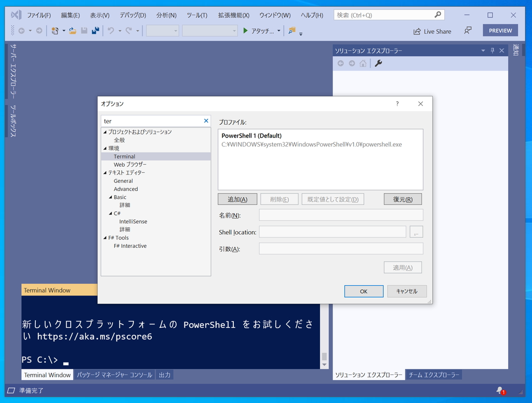This screenshot has height=403, width=532.
Task: Start debugging with the green アタッチ arrow
Action: 244,31
